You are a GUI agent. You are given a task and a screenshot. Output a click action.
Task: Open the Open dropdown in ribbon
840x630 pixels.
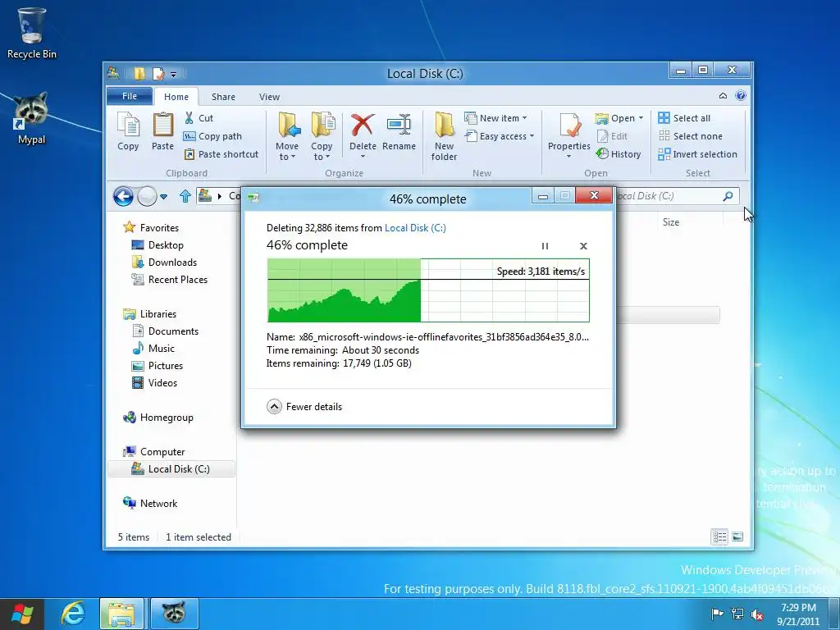pyautogui.click(x=619, y=118)
